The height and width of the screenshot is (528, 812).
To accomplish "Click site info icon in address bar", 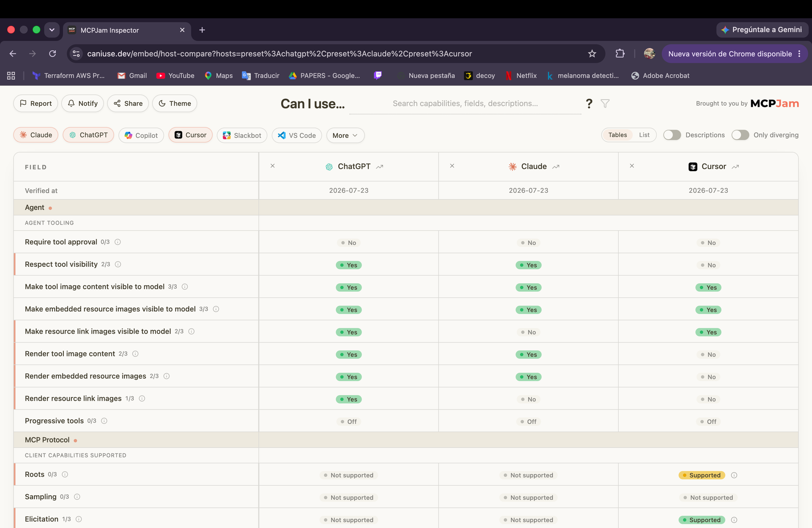I will 76,54.
